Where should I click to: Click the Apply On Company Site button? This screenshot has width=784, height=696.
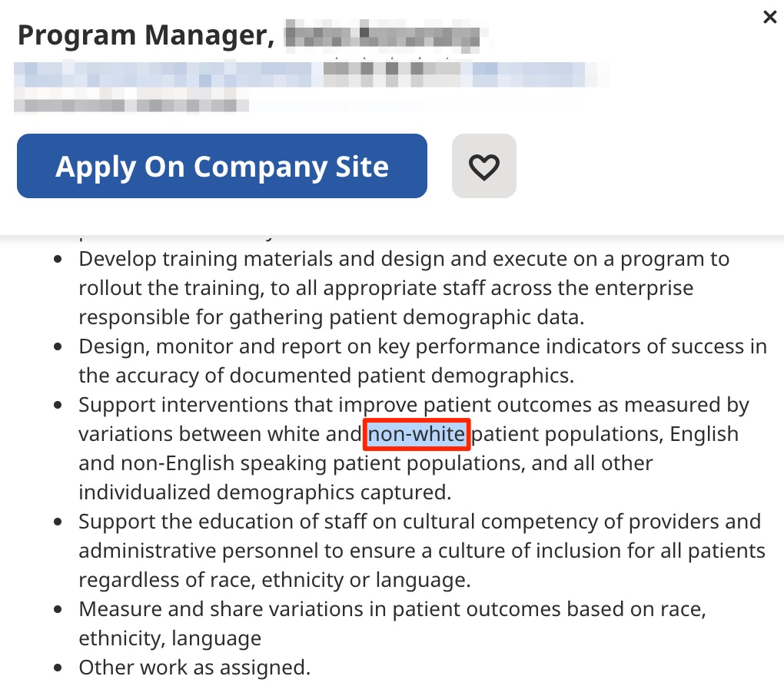pos(222,166)
